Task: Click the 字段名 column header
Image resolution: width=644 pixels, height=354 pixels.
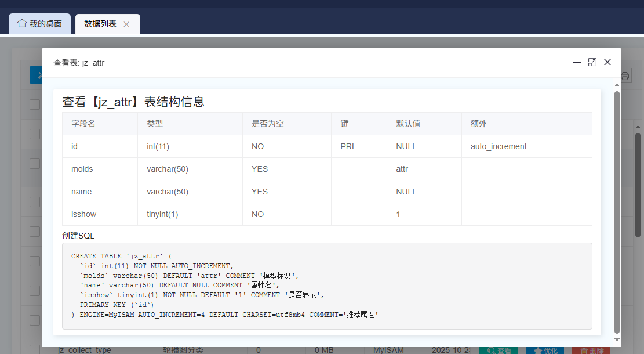Action: (x=83, y=124)
